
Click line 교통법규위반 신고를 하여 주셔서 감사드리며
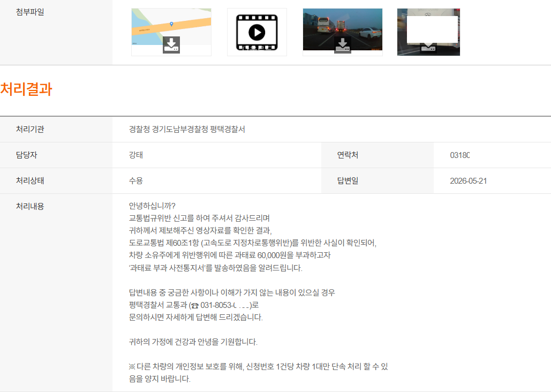coord(199,218)
